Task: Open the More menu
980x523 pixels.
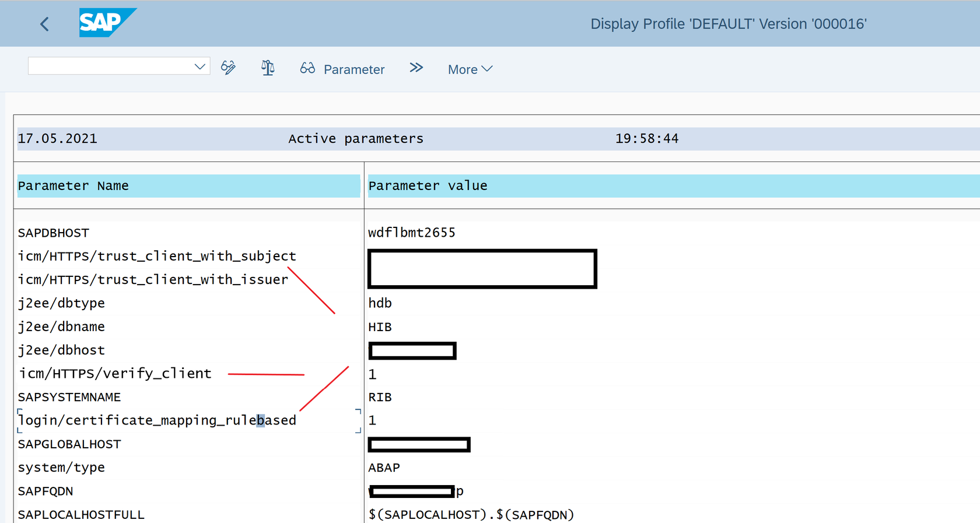Action: coord(470,69)
